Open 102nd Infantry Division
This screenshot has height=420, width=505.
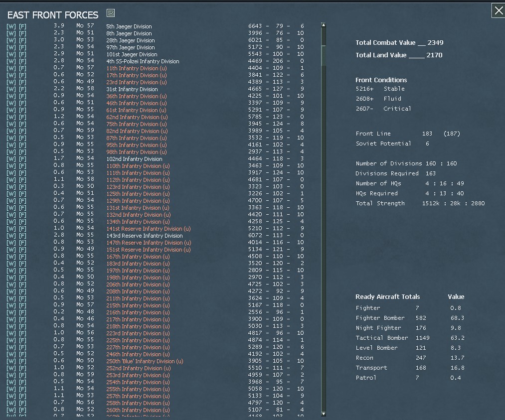coord(134,159)
